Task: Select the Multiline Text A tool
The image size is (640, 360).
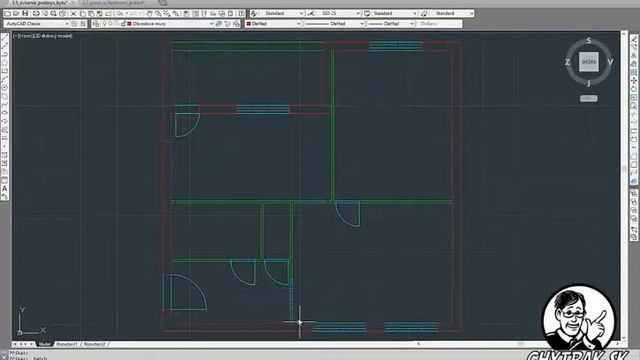Action: (x=4, y=189)
